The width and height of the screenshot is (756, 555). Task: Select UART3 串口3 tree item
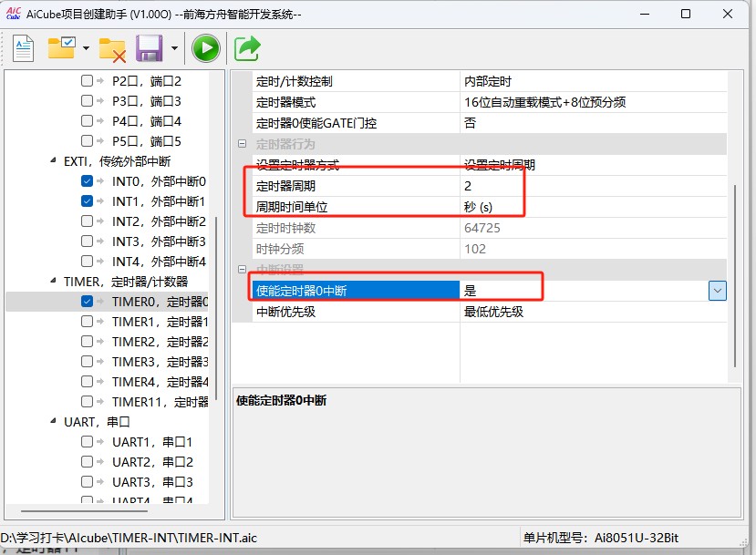152,482
